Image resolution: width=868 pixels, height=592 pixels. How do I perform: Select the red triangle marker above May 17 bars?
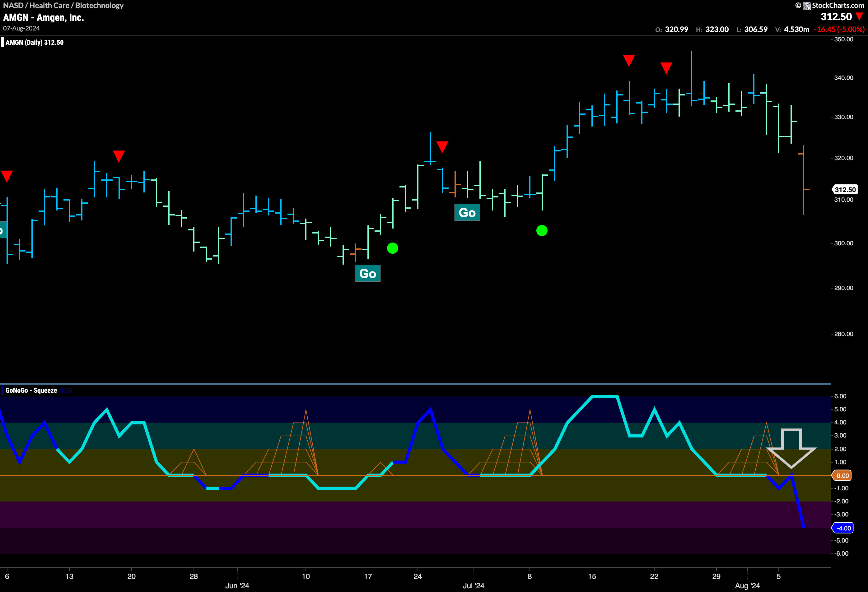pos(119,156)
